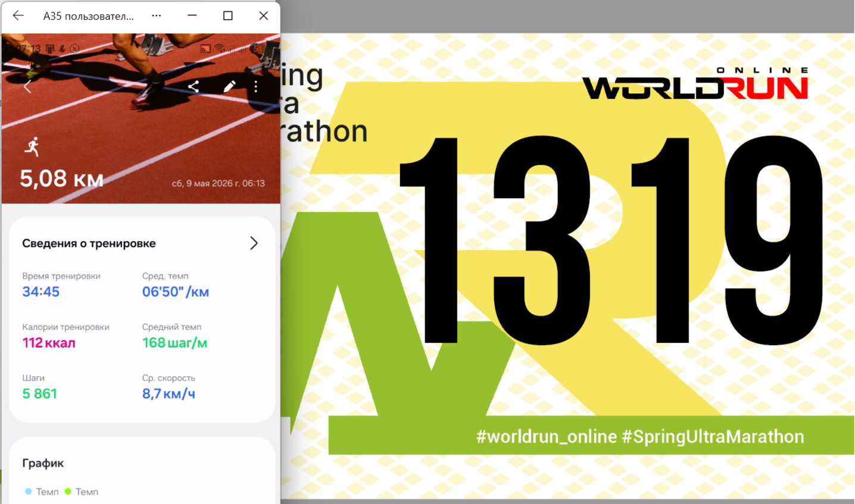The image size is (855, 504).
Task: Click the average pace 06'50"/км value
Action: pos(176,292)
